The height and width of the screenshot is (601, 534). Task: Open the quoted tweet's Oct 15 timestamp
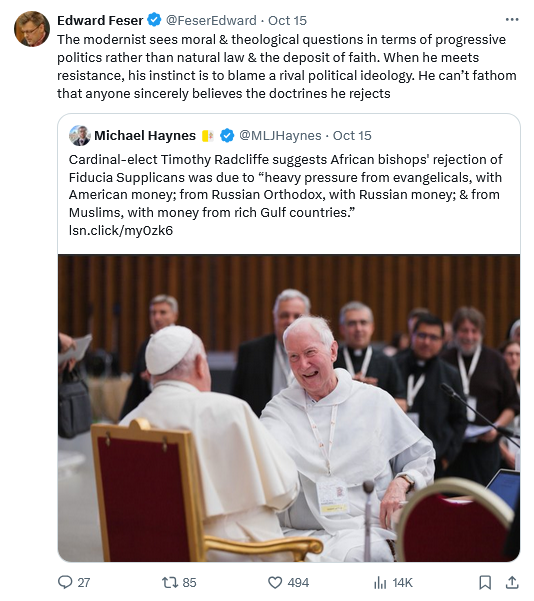click(x=352, y=135)
